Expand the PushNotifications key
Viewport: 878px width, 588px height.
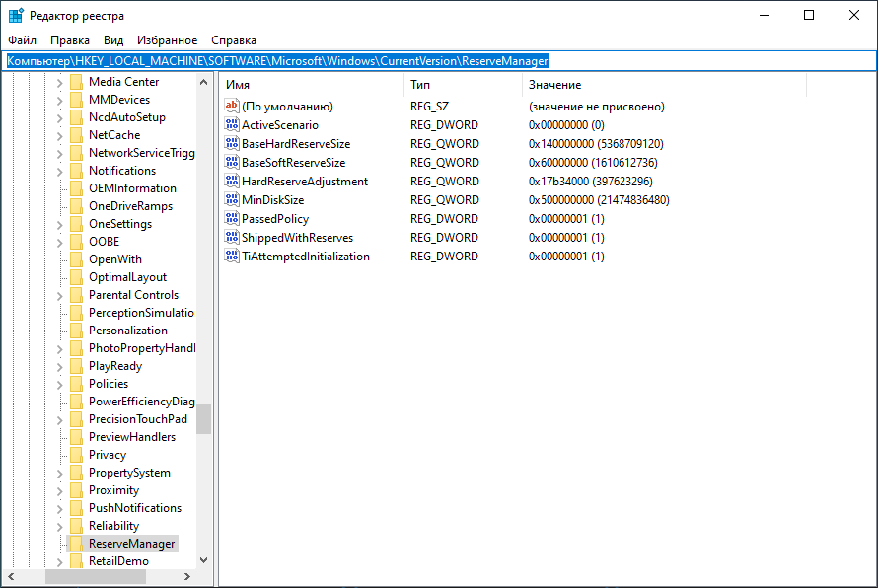pos(60,508)
